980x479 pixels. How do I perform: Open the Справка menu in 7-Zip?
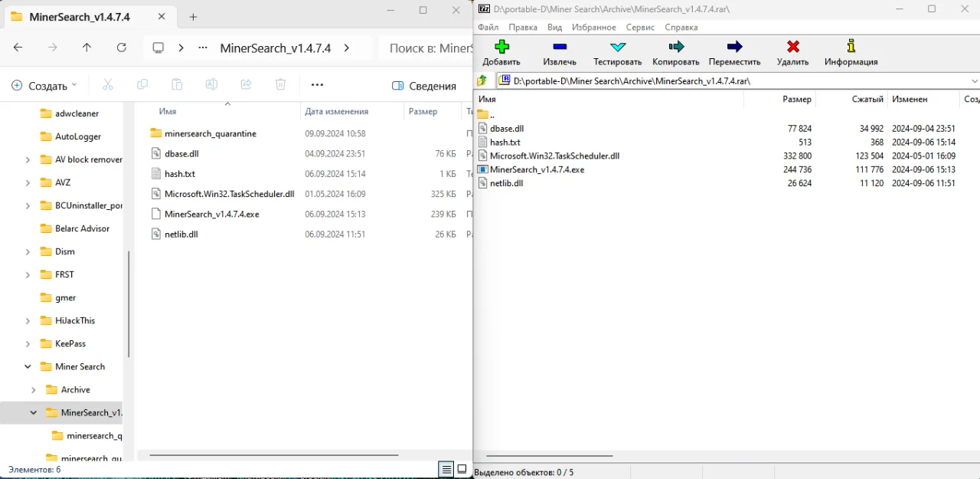681,27
